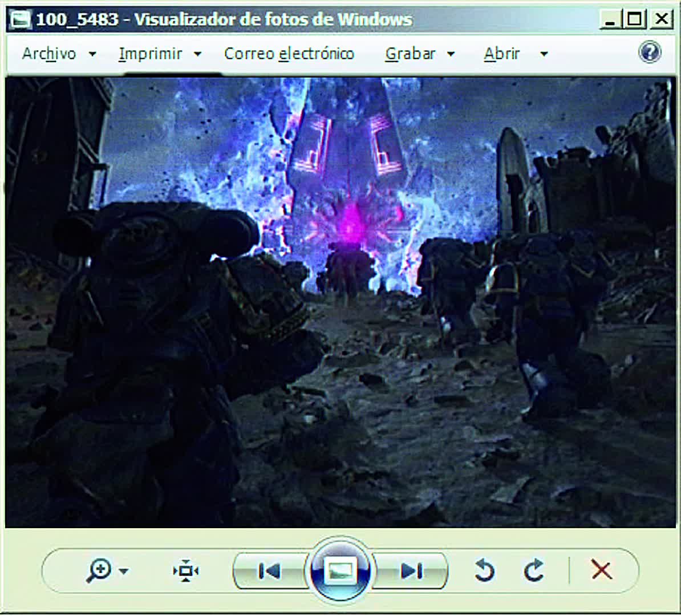
Task: Minimize the photo viewer window
Action: point(610,19)
